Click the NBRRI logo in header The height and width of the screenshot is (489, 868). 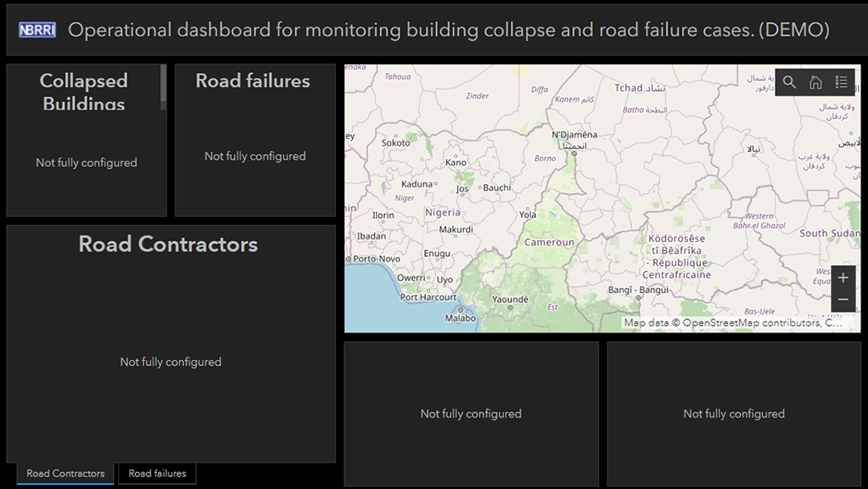click(37, 30)
